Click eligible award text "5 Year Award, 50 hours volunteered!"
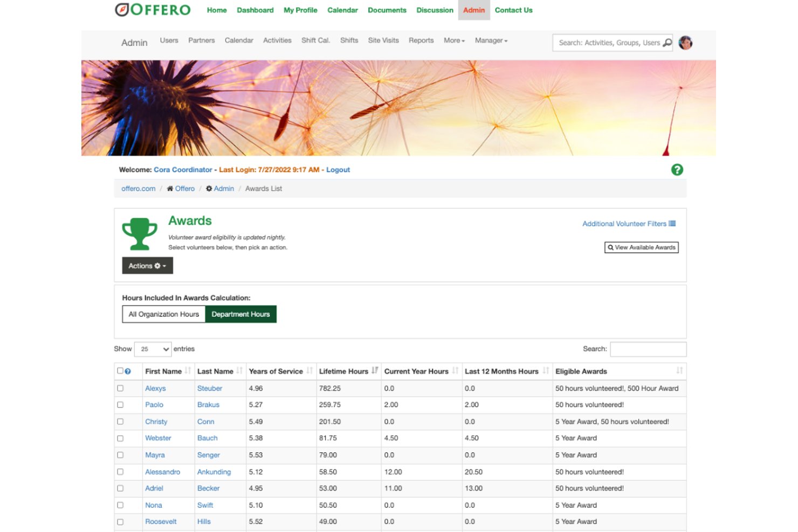The height and width of the screenshot is (532, 798). point(612,422)
